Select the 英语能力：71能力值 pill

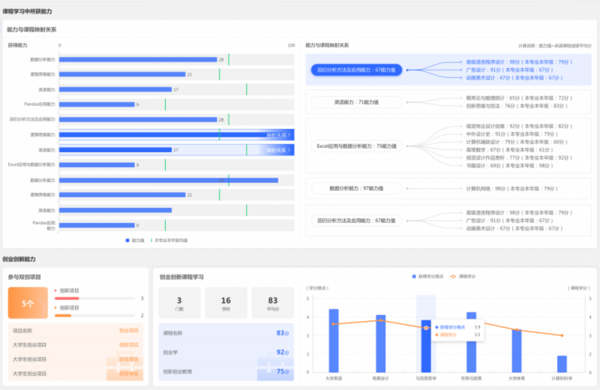356,102
